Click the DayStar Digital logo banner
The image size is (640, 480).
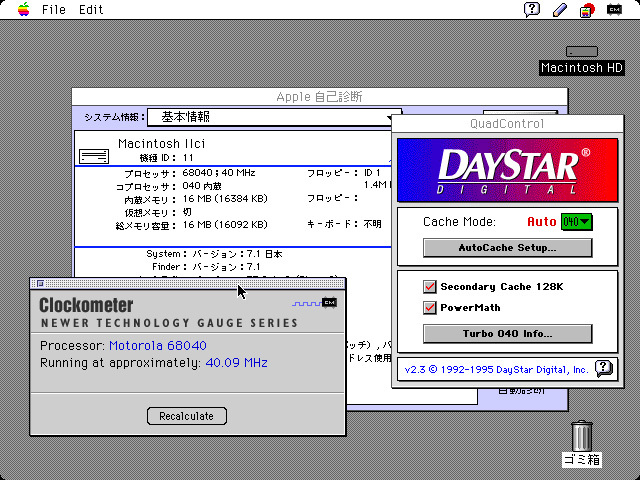[507, 168]
